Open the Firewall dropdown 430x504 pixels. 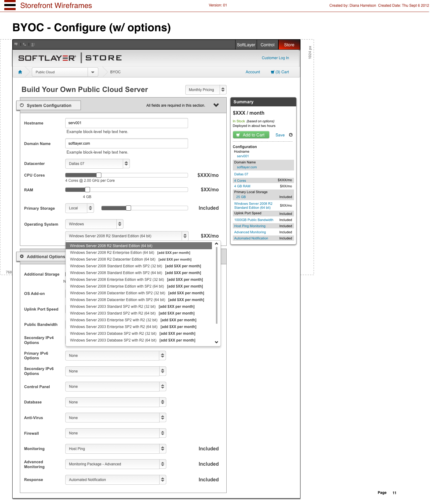(x=115, y=433)
